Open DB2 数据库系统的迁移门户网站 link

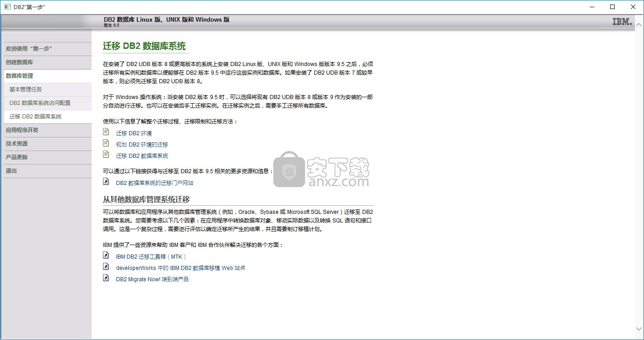[x=154, y=183]
